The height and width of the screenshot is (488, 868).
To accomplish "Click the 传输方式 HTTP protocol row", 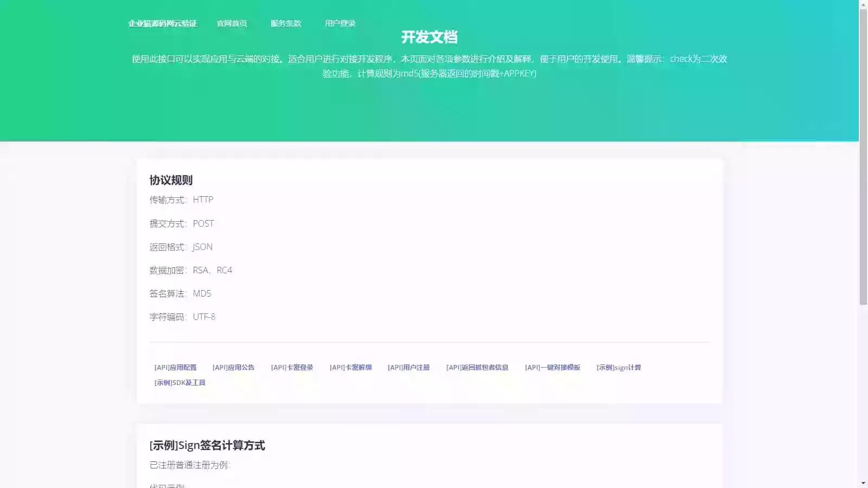I will 181,200.
